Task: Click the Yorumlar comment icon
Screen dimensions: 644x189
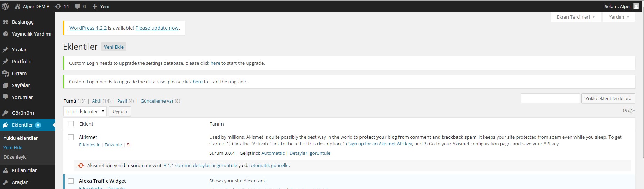Action: (x=6, y=97)
